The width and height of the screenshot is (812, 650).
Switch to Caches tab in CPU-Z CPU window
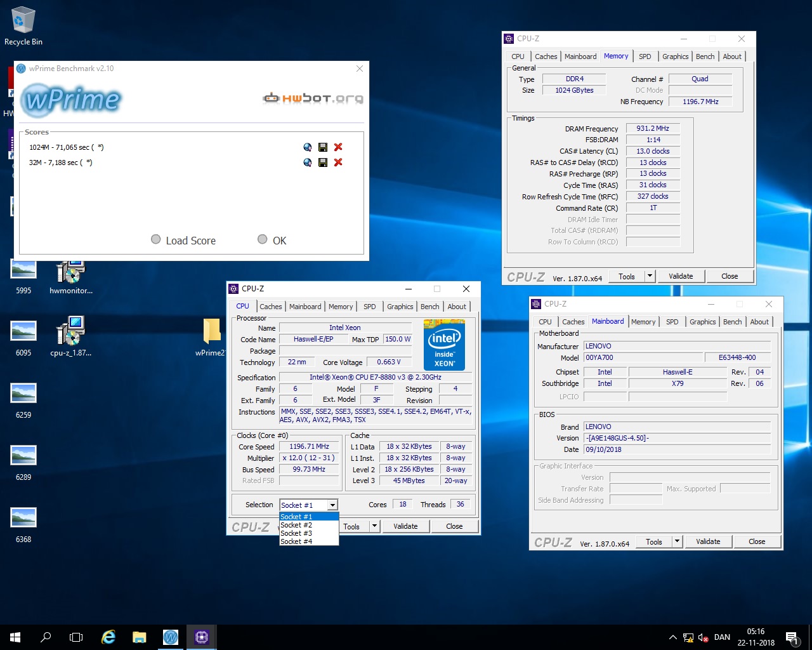[x=271, y=307]
